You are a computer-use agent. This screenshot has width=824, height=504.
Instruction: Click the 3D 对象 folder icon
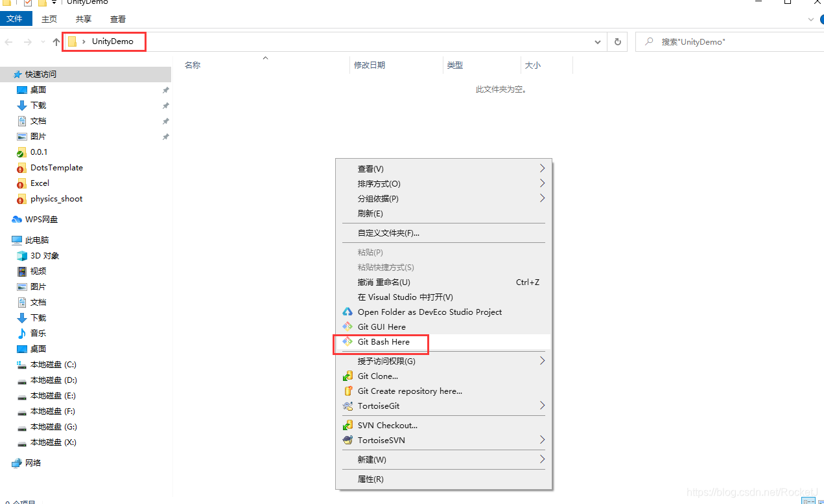pos(22,256)
